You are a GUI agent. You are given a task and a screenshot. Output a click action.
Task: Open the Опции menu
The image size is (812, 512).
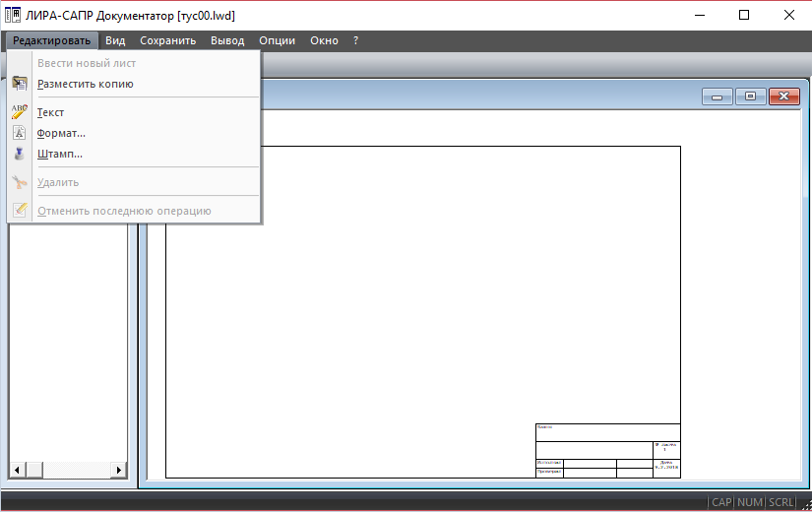tap(277, 40)
